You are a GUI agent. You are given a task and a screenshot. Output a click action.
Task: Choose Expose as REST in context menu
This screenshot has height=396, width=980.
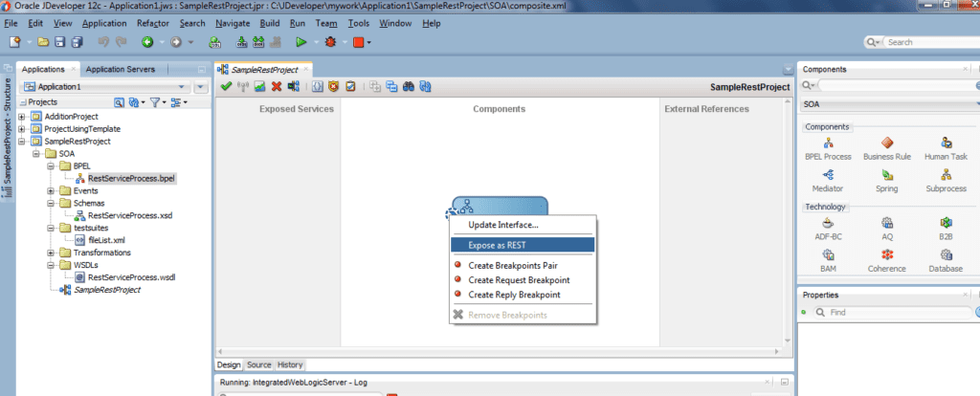point(523,246)
